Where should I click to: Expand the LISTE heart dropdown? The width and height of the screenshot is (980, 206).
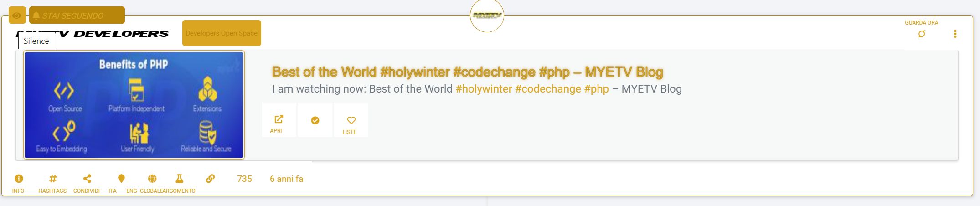click(x=351, y=120)
